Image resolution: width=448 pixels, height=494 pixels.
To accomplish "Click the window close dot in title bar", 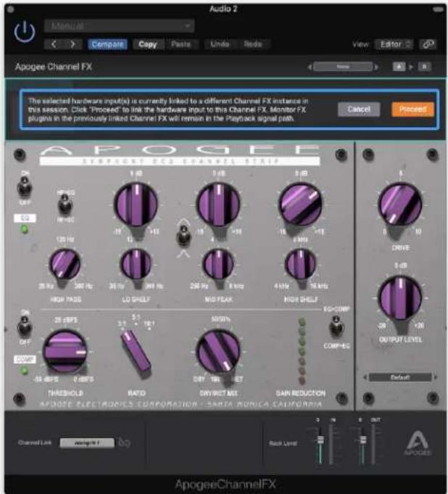I will pyautogui.click(x=10, y=9).
